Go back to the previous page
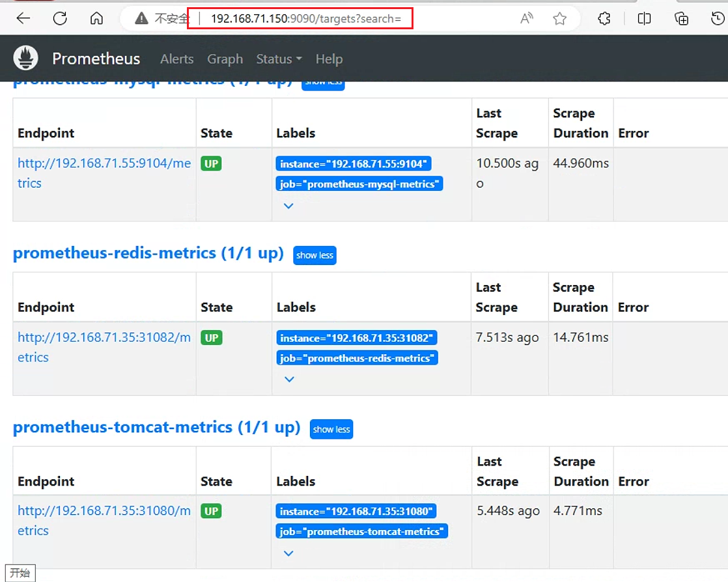The image size is (728, 582). coord(23,19)
